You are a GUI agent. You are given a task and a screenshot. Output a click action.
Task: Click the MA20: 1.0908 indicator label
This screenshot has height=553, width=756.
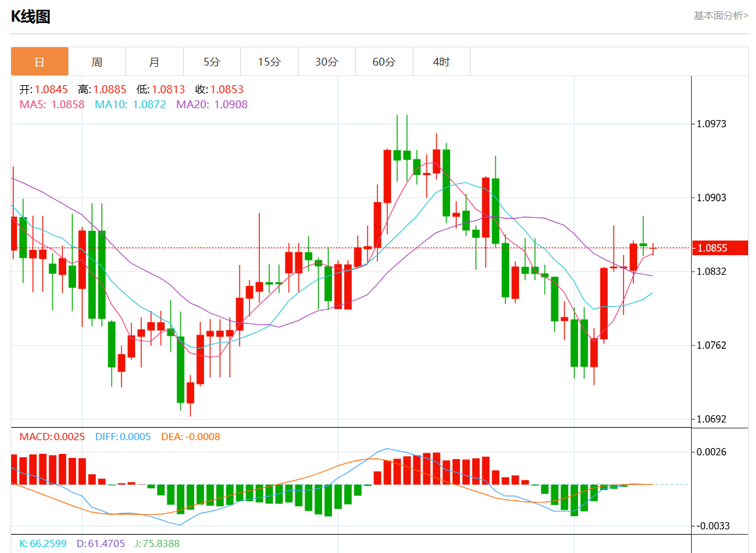[212, 104]
